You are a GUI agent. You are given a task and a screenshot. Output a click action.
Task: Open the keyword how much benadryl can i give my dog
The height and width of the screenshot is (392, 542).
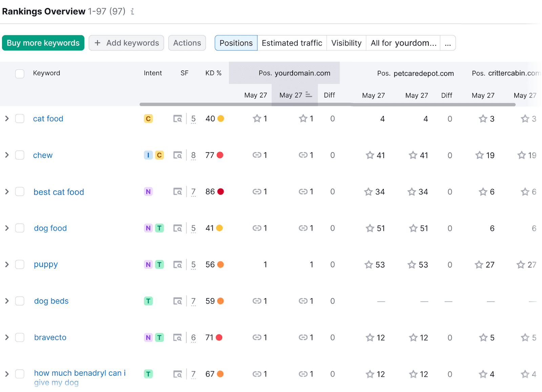point(80,373)
